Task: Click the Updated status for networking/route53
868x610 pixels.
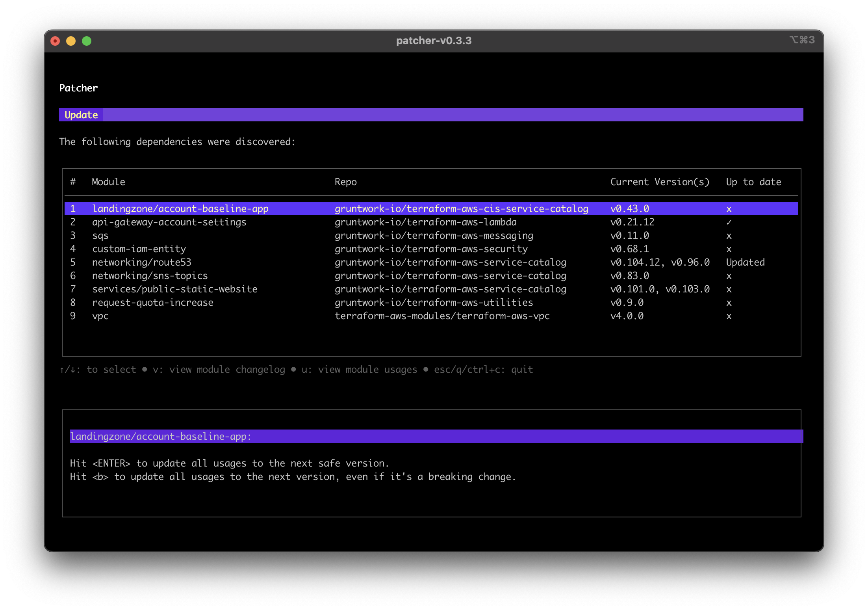Action: (x=745, y=262)
